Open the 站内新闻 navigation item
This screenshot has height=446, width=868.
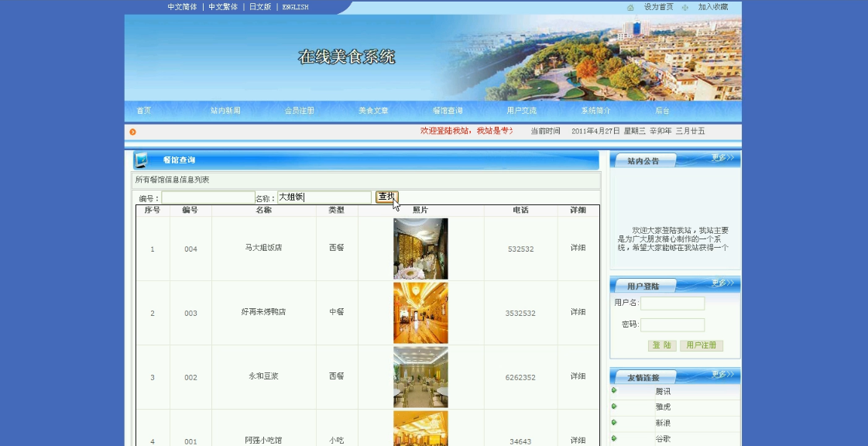coord(225,111)
